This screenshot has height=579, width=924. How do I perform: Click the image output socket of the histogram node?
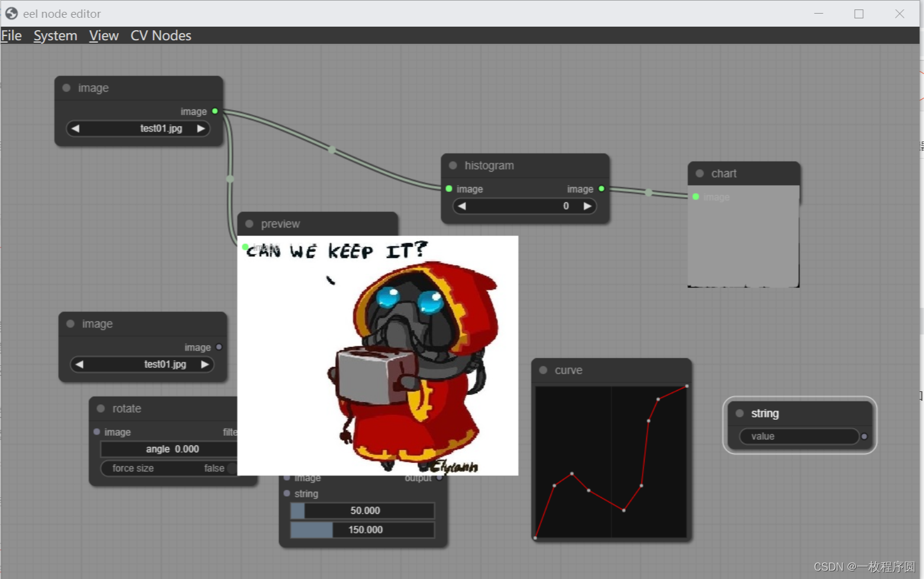point(601,188)
